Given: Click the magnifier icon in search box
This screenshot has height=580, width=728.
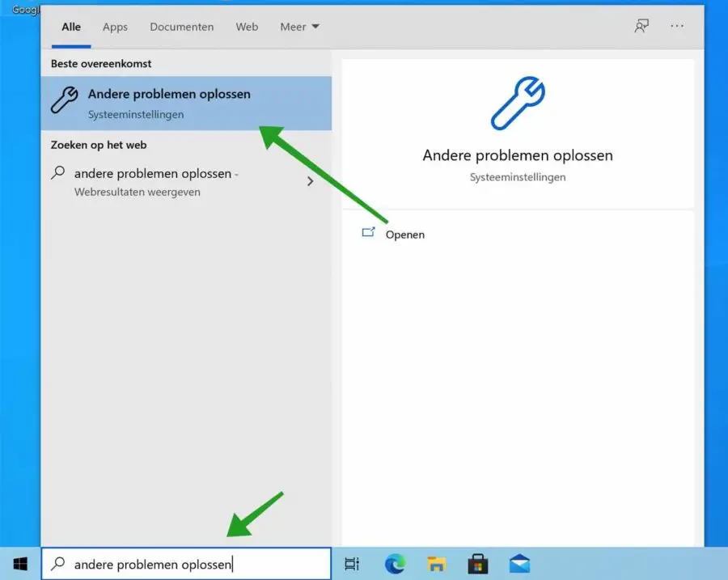Looking at the screenshot, I should [x=58, y=563].
